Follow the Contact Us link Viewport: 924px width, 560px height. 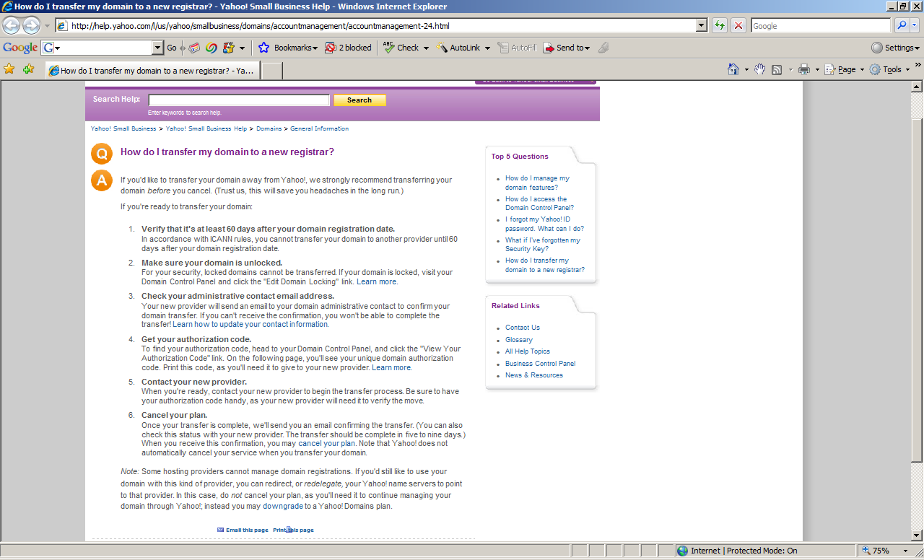tap(523, 328)
